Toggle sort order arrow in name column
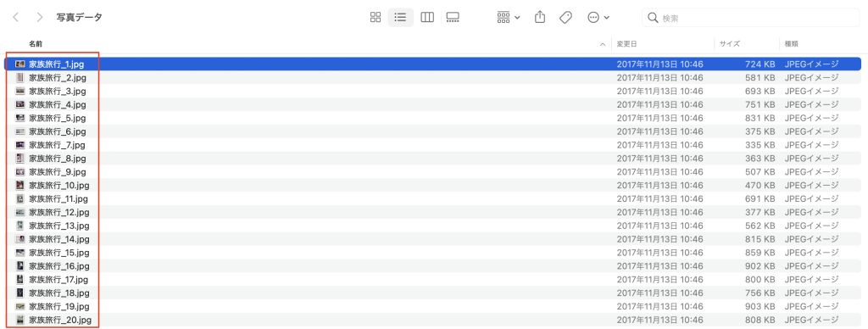The width and height of the screenshot is (868, 329). (603, 43)
